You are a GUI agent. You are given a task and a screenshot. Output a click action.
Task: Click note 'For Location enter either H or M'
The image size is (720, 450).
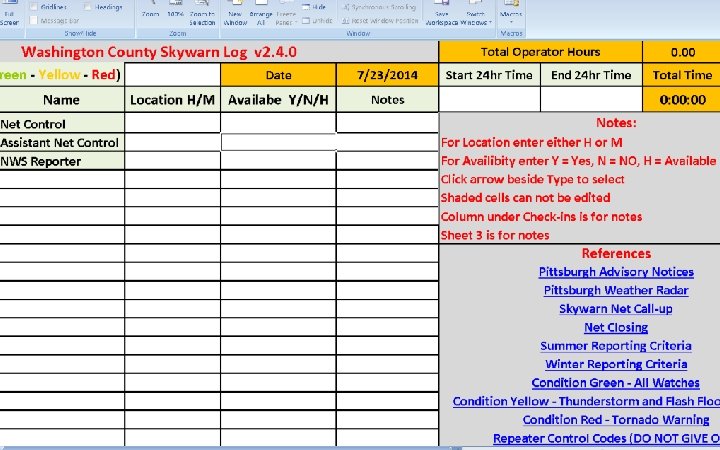click(x=532, y=143)
